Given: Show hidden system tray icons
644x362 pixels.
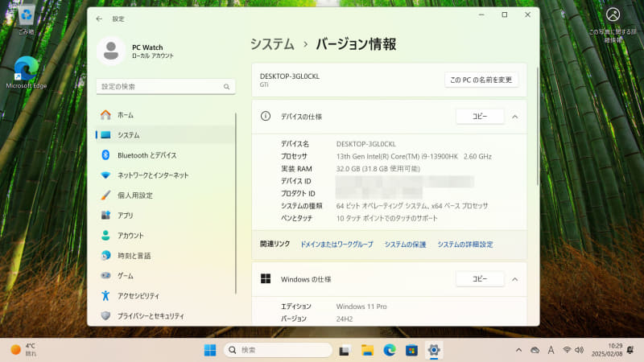Looking at the screenshot, I should point(518,350).
